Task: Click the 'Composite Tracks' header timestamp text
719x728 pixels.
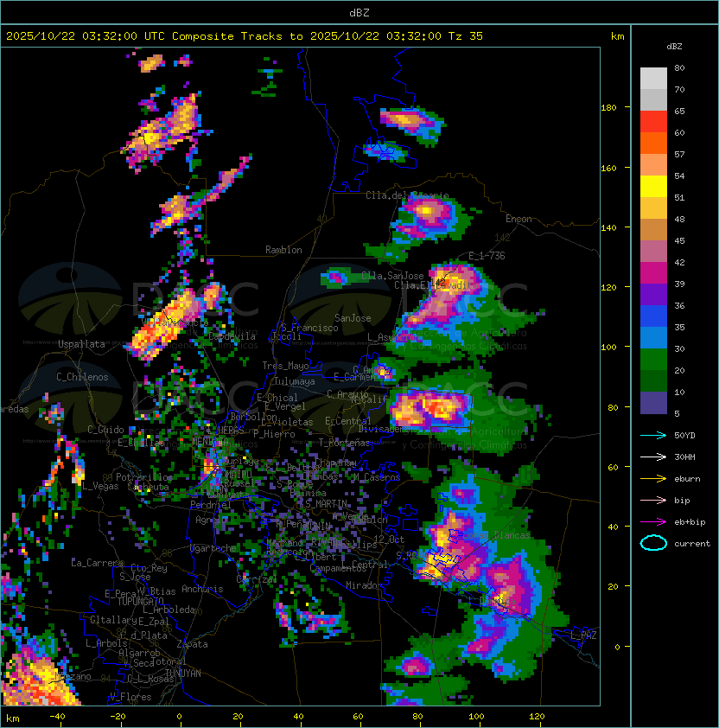Action: click(x=245, y=36)
